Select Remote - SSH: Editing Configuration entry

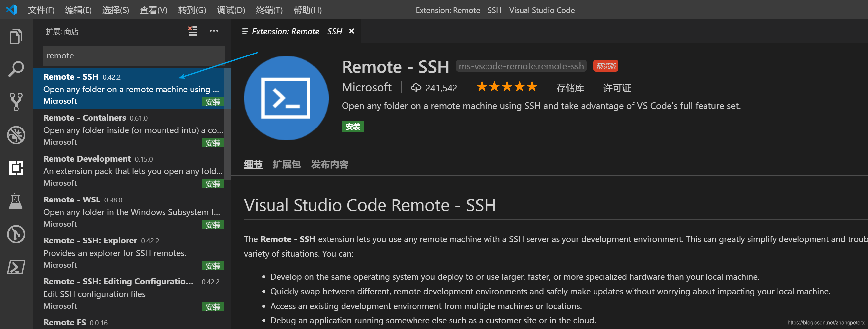click(129, 293)
